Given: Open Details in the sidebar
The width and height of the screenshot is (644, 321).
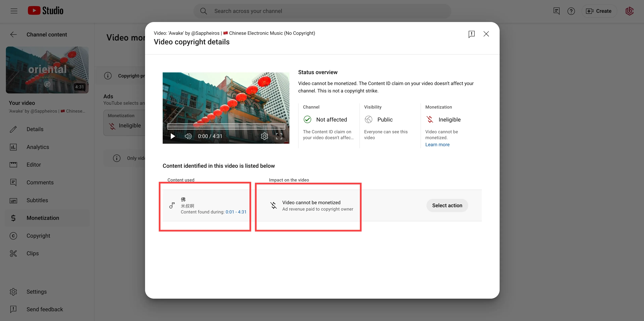Looking at the screenshot, I should click(x=47, y=129).
